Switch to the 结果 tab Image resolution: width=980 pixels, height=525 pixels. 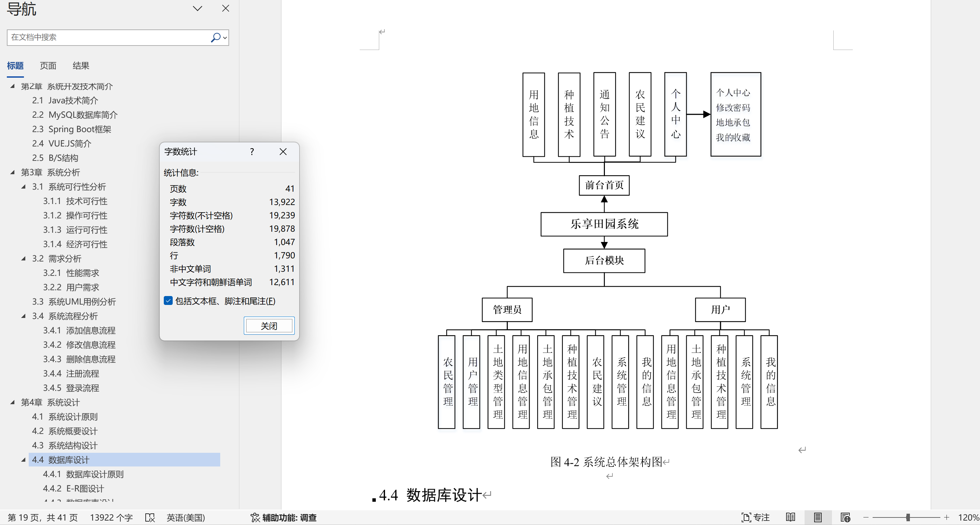81,65
